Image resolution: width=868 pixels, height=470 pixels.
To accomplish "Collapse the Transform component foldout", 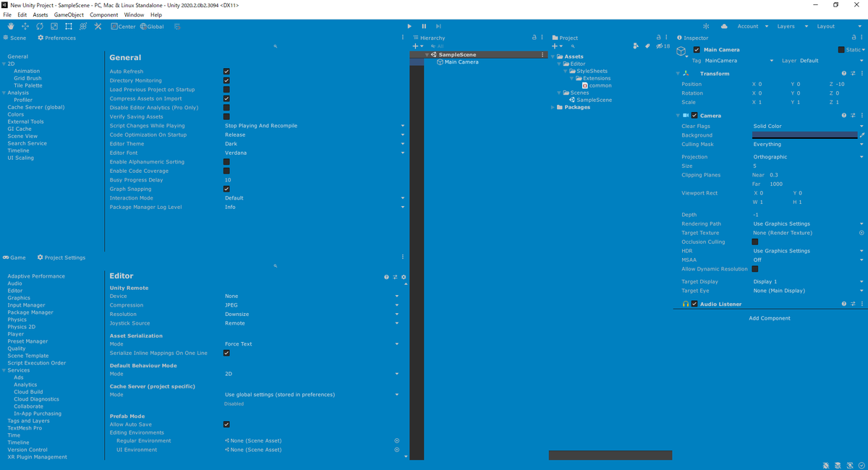I will click(x=678, y=74).
